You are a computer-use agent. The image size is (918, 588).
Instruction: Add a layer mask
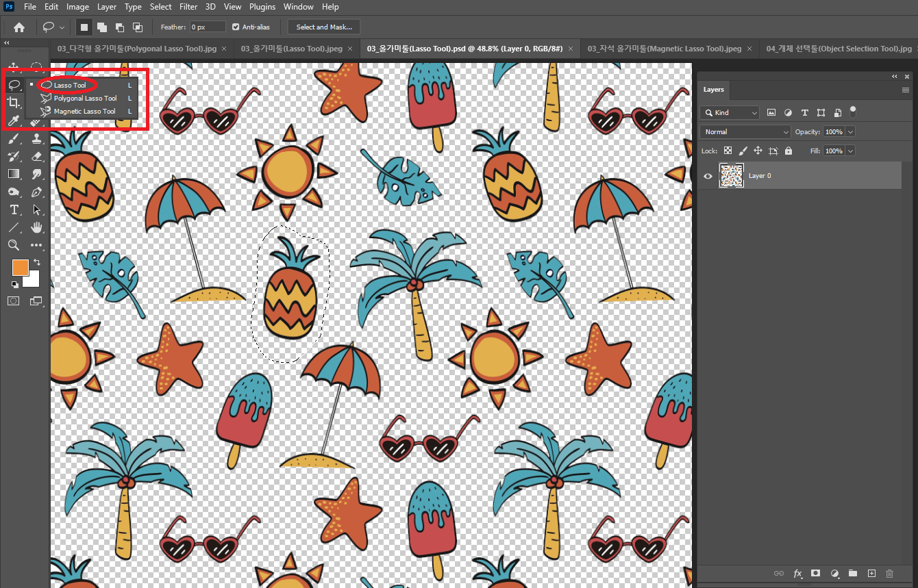pyautogui.click(x=816, y=573)
